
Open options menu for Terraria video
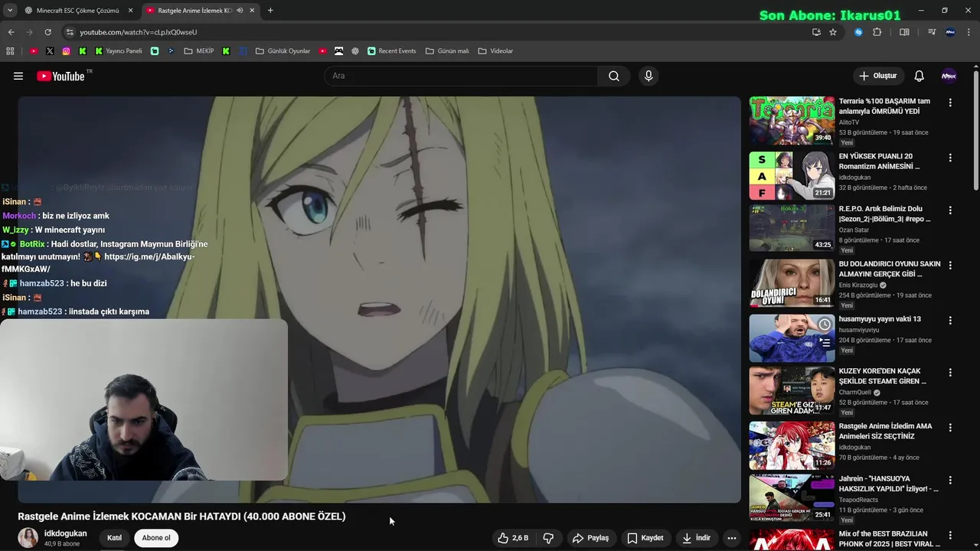pos(950,103)
